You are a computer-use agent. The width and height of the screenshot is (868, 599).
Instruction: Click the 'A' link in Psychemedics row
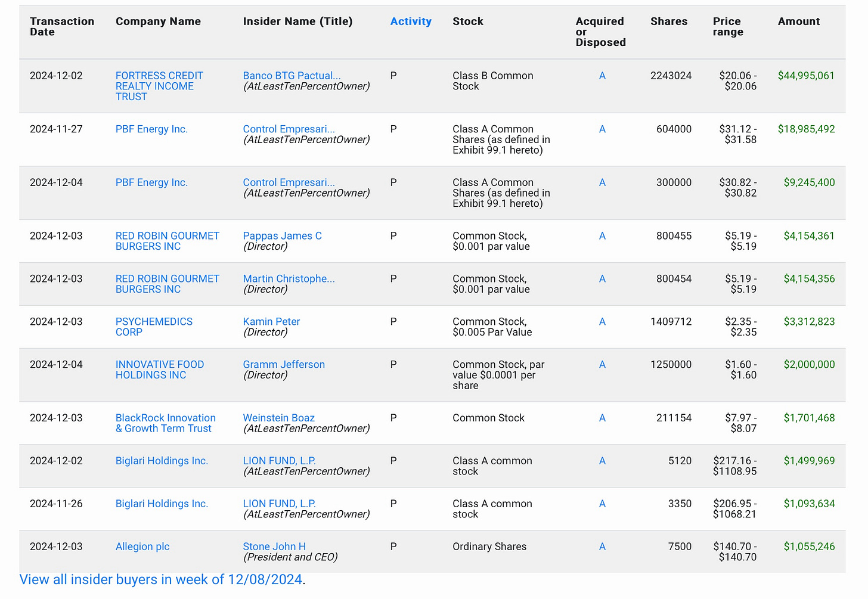pos(602,322)
